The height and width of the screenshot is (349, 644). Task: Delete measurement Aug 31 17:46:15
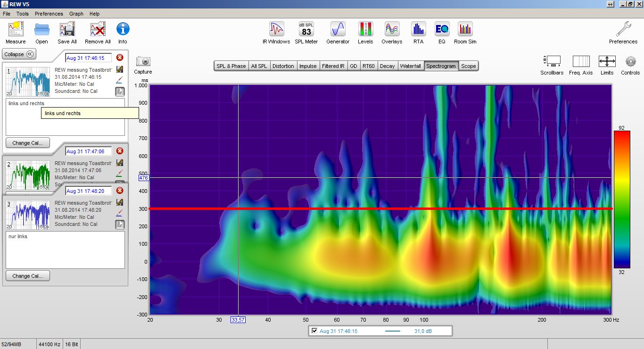point(120,58)
